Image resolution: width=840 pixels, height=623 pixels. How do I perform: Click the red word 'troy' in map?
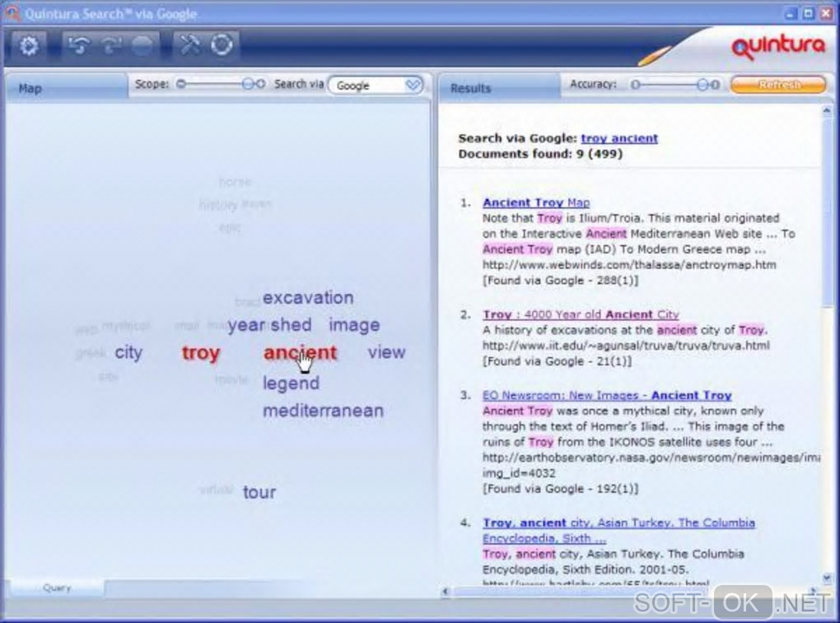click(201, 353)
